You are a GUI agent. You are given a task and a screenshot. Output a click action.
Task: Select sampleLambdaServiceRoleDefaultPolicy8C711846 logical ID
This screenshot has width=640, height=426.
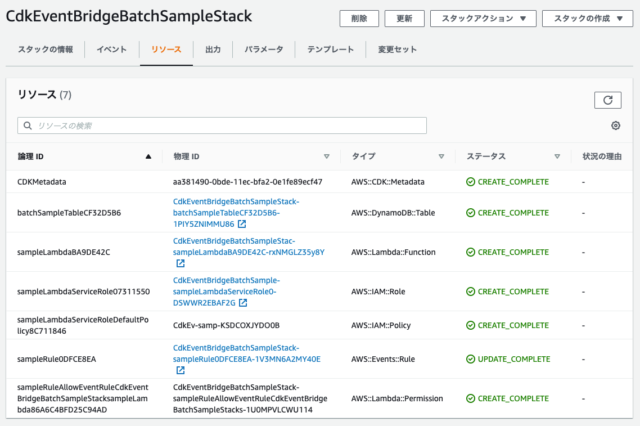[x=83, y=326]
